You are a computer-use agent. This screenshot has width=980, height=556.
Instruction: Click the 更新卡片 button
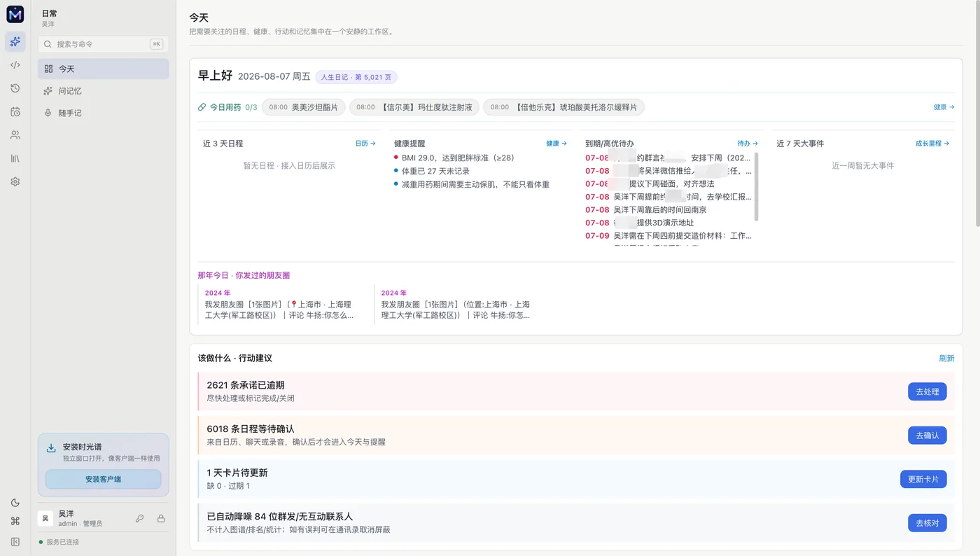(923, 479)
